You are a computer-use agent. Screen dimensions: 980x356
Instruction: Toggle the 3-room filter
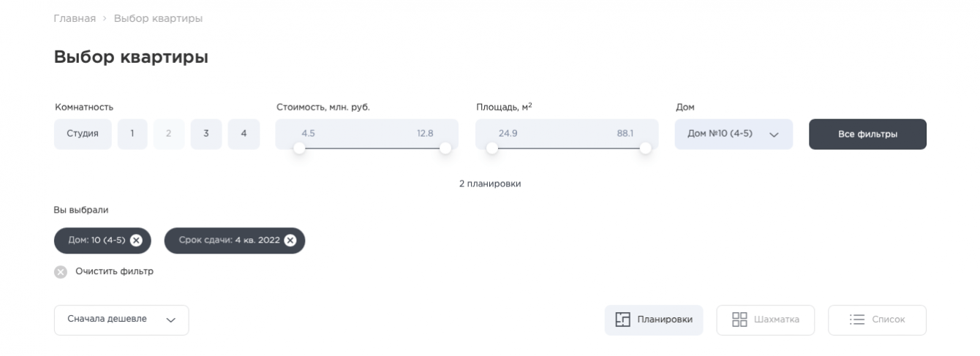pos(206,134)
